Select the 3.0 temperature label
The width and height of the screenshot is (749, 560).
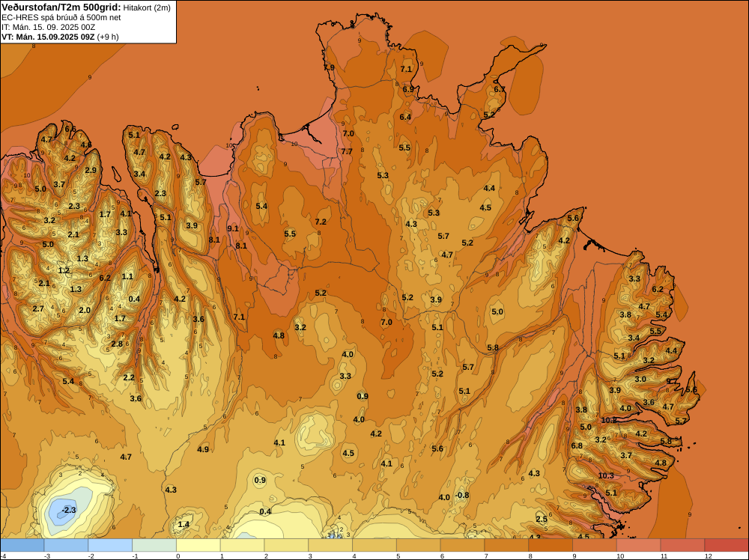[640, 380]
